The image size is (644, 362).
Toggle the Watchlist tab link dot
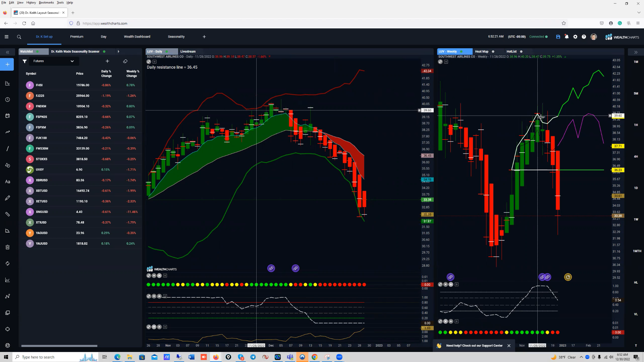pos(38,52)
